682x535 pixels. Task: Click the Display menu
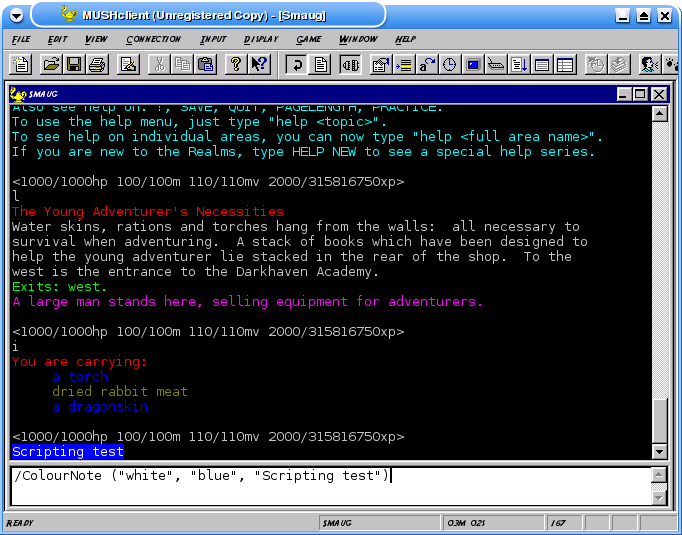[x=261, y=39]
